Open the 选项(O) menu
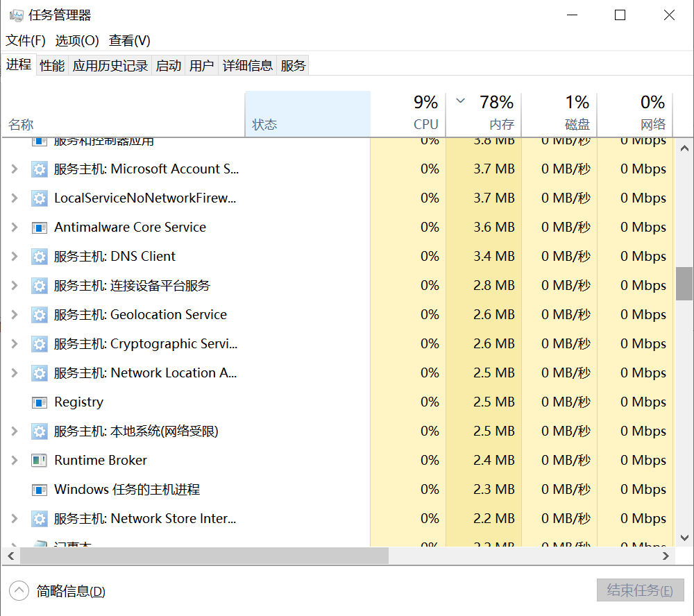694x616 pixels. pyautogui.click(x=77, y=41)
